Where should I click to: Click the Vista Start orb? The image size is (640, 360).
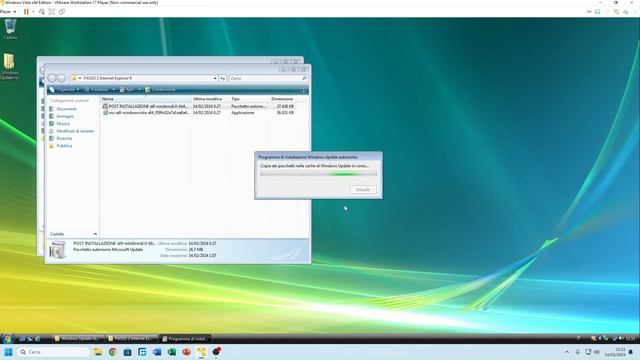pos(7,338)
